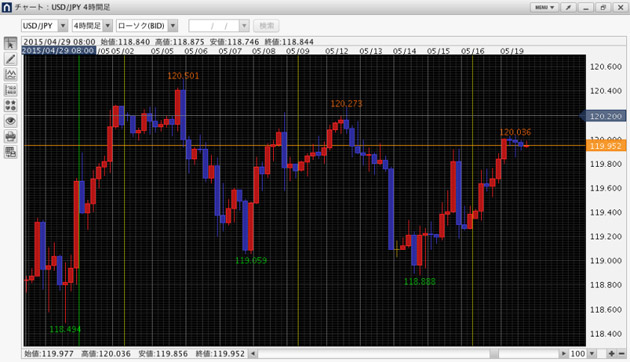Click the minus zoom-out button
The image size is (630, 362).
(x=621, y=354)
